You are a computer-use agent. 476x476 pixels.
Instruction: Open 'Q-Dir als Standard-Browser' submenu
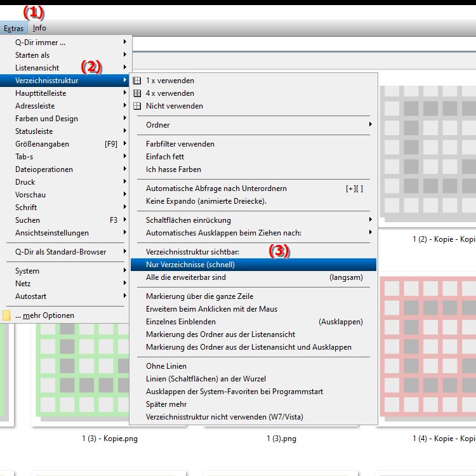pyautogui.click(x=65, y=252)
